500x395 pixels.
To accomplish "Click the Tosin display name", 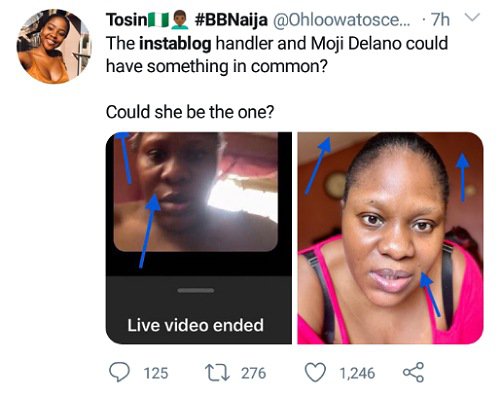I will pos(126,20).
